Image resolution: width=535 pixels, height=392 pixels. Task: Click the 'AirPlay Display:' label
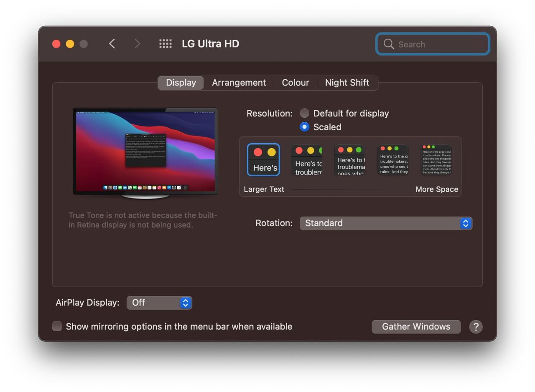(87, 303)
